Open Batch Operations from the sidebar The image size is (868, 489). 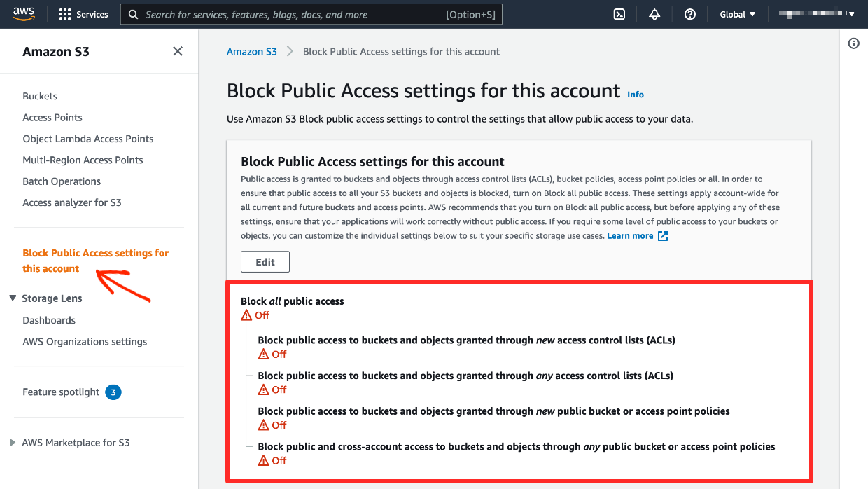click(x=61, y=181)
